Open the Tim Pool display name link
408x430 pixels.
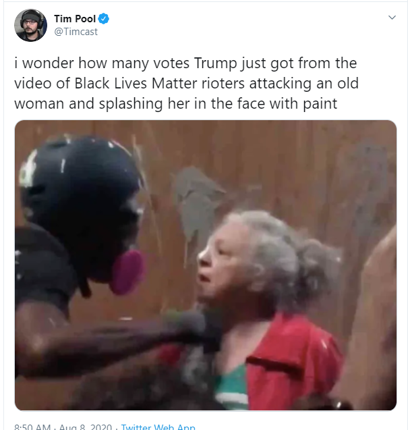click(x=75, y=19)
